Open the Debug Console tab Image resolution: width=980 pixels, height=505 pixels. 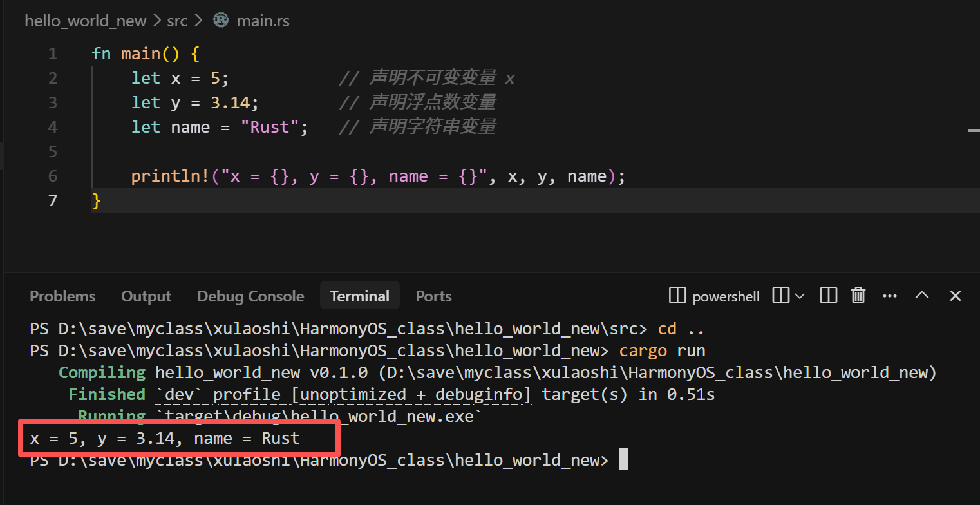[x=250, y=296]
